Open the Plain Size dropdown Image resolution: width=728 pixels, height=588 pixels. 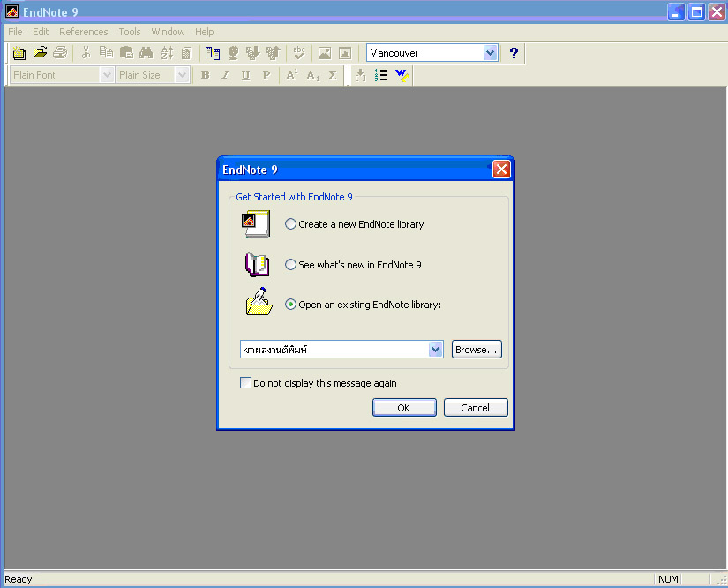[182, 75]
